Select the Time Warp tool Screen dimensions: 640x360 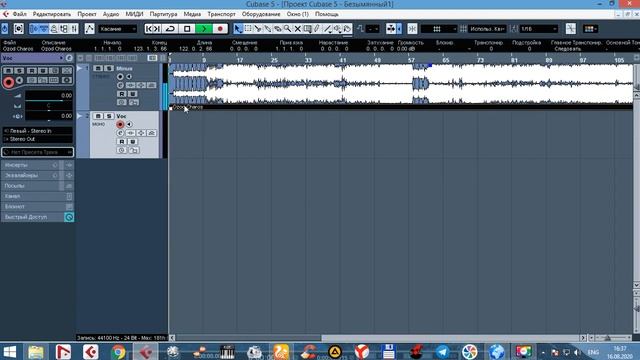coord(307,29)
